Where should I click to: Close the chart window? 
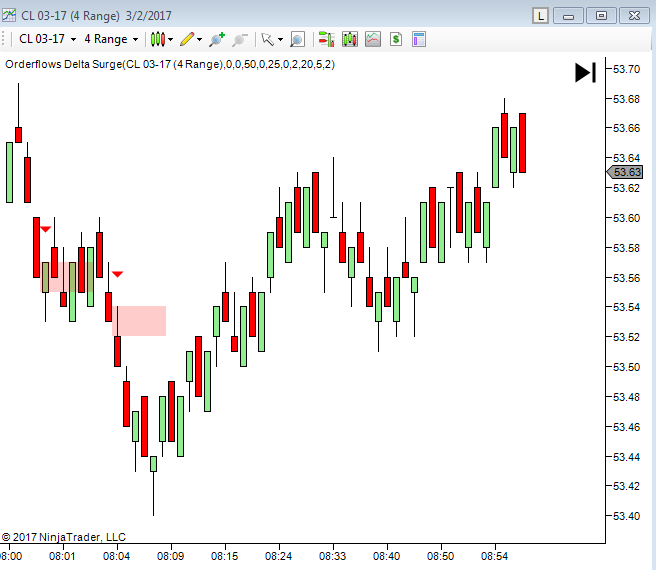(634, 16)
